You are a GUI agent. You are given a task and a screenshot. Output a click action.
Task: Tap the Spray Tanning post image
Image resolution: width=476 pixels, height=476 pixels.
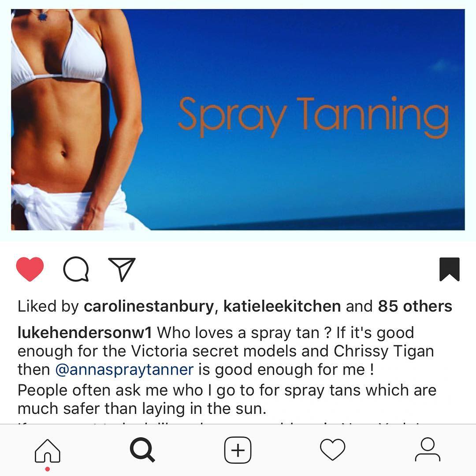click(238, 119)
